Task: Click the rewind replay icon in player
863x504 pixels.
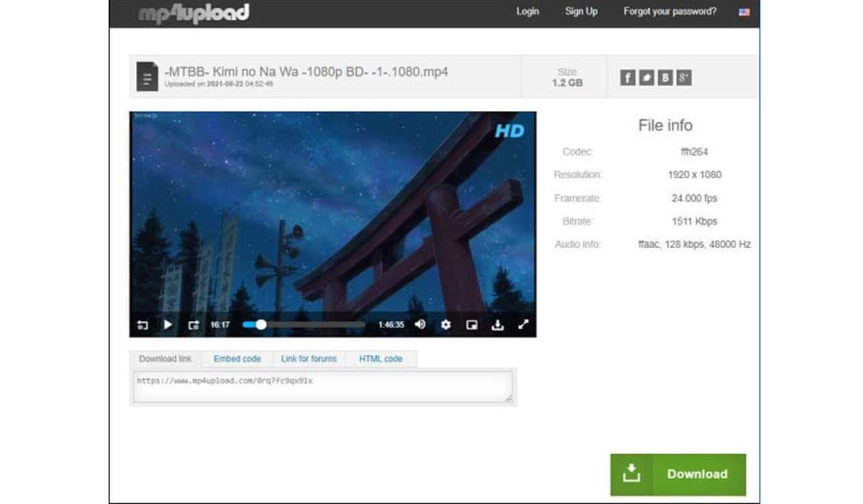Action: pyautogui.click(x=143, y=325)
